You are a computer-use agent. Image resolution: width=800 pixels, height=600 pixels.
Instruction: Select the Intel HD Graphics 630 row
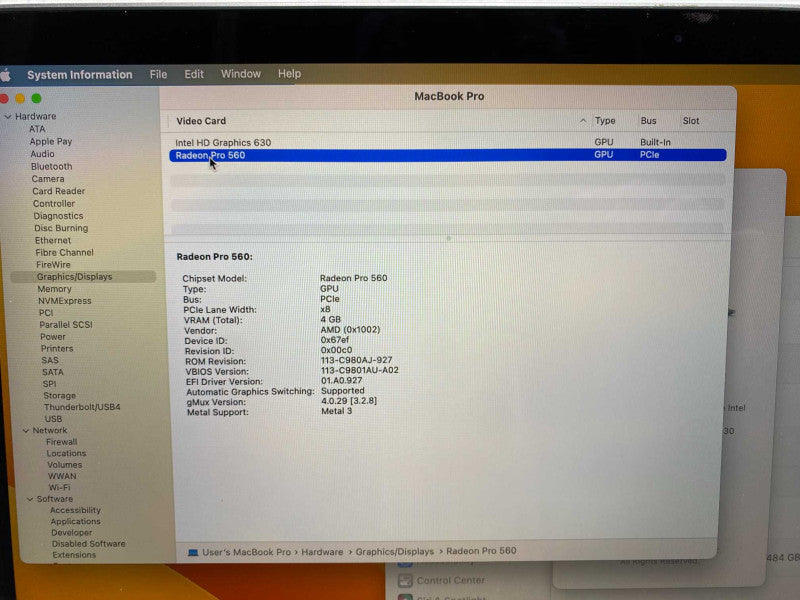point(447,142)
